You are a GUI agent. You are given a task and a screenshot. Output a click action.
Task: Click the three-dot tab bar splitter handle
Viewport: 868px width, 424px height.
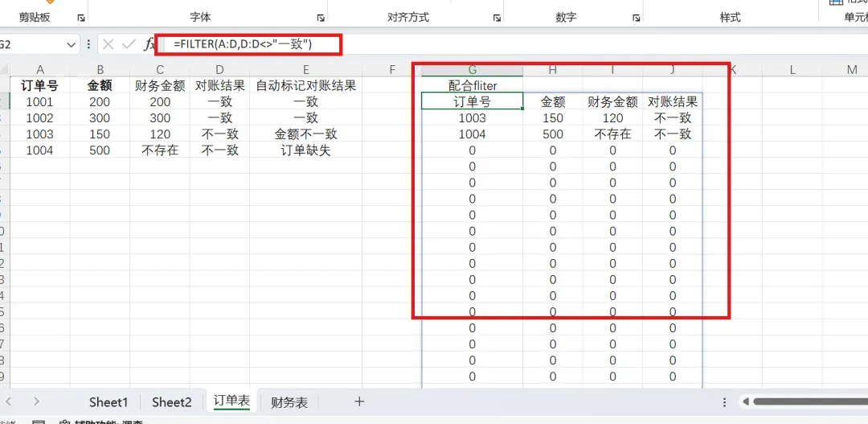click(x=725, y=401)
